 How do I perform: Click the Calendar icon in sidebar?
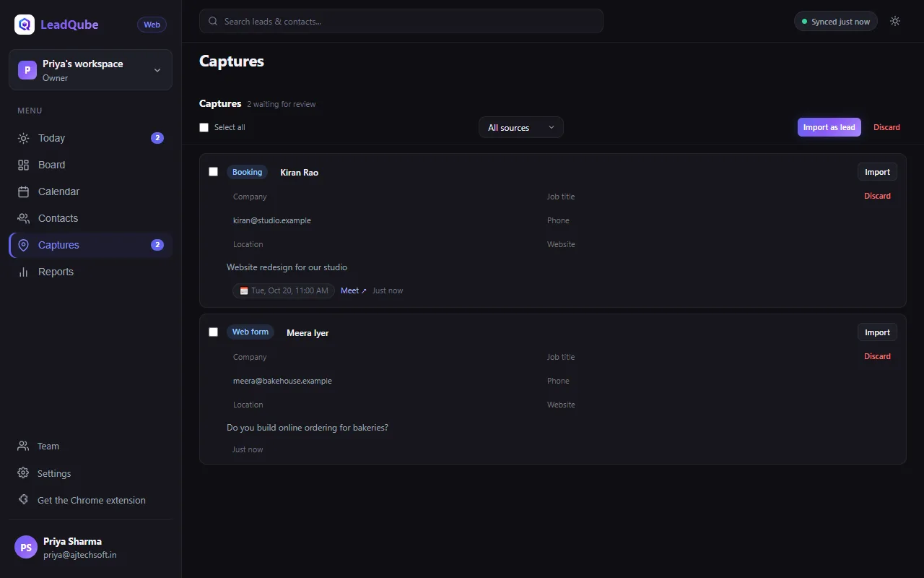[24, 191]
